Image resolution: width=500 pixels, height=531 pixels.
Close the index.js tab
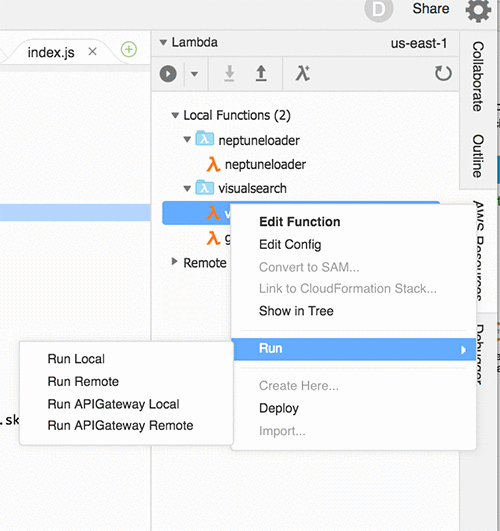pos(92,51)
